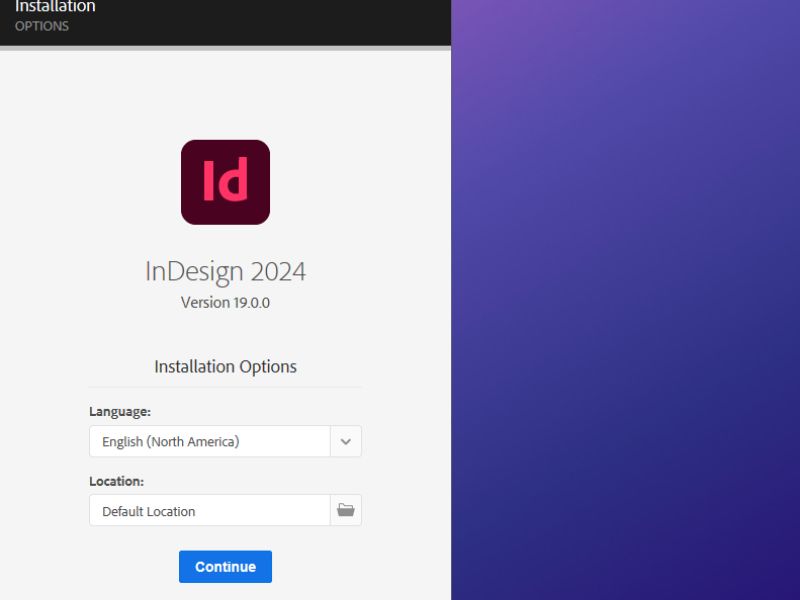This screenshot has width=800, height=600.
Task: Click the Installation header title
Action: click(x=55, y=7)
